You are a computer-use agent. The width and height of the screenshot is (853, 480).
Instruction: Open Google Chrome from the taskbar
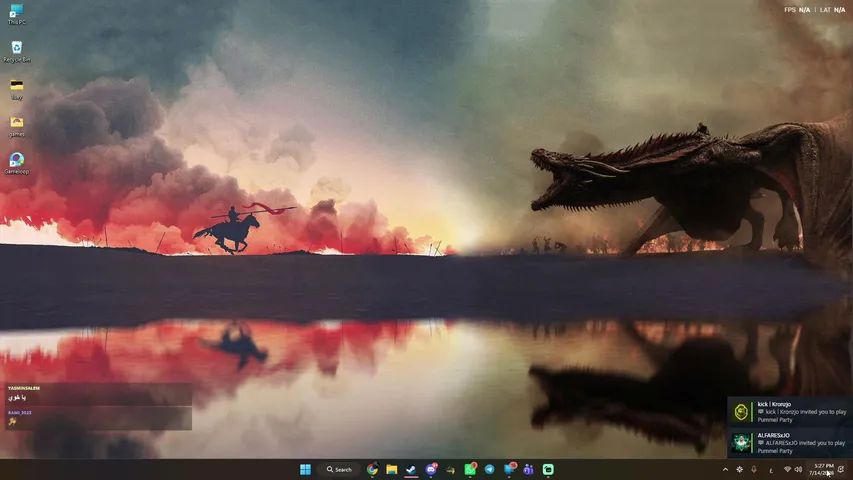pos(372,469)
